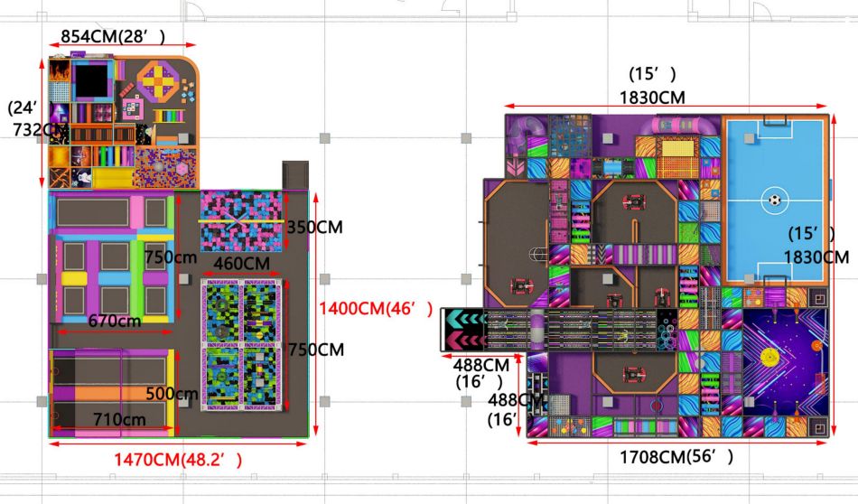Click the pink chevron arrows on entry ramp

466,341
